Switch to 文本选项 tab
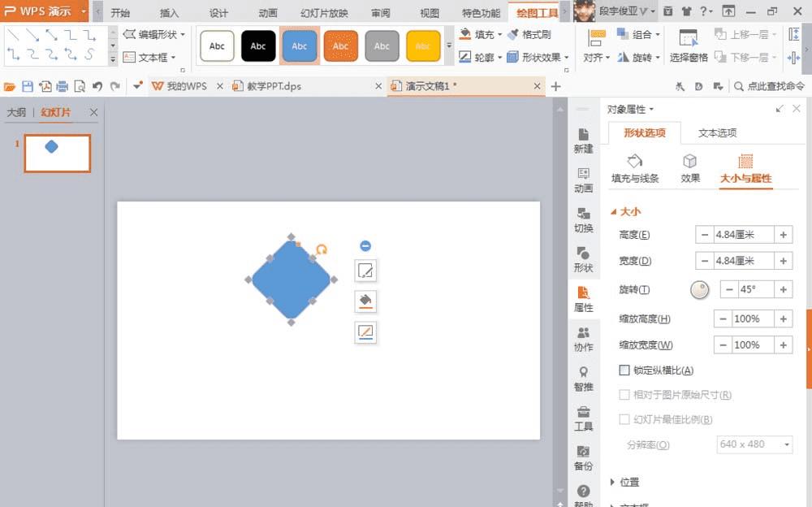This screenshot has width=812, height=507. (717, 133)
